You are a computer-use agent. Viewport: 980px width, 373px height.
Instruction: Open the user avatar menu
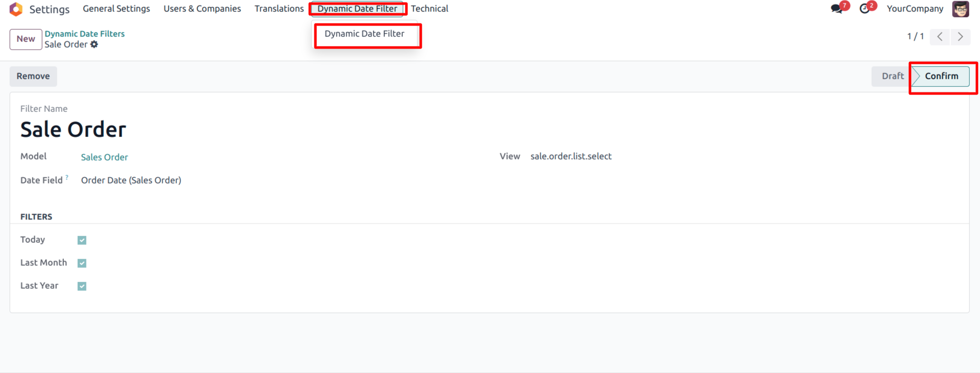click(961, 9)
